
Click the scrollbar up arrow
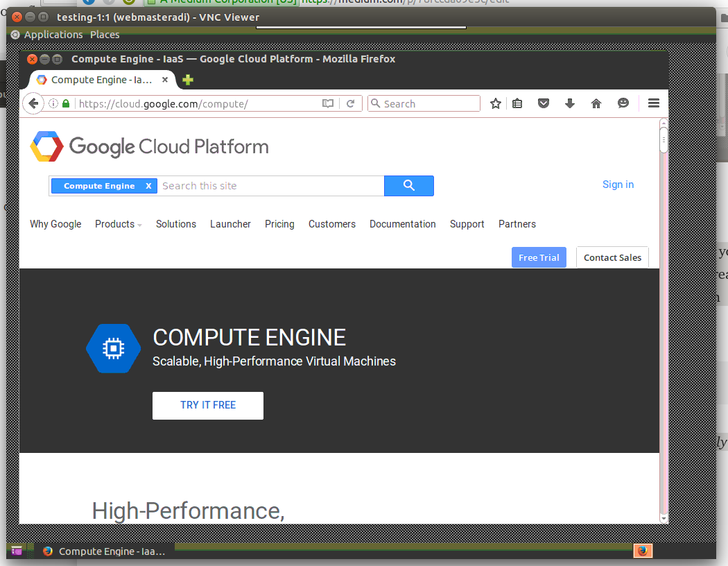click(x=664, y=123)
